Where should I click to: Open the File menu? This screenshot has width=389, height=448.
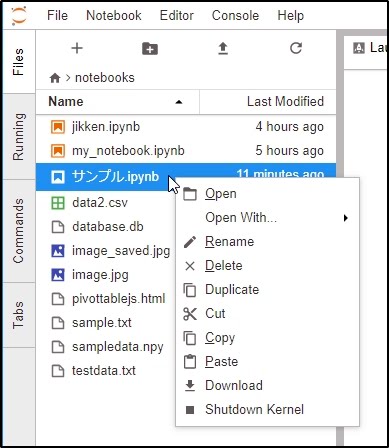coord(57,15)
